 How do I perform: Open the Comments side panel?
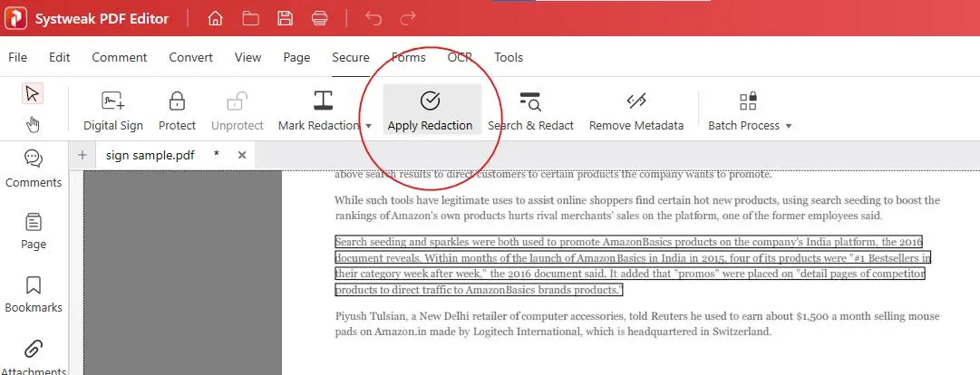click(x=34, y=168)
